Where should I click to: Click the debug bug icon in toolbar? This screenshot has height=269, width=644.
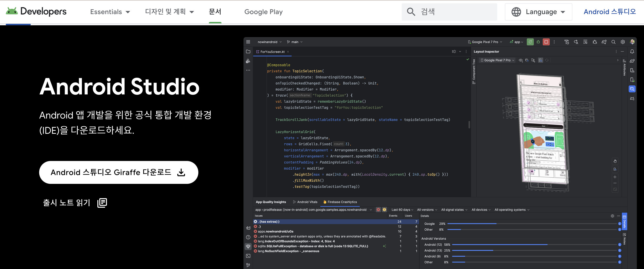[538, 42]
